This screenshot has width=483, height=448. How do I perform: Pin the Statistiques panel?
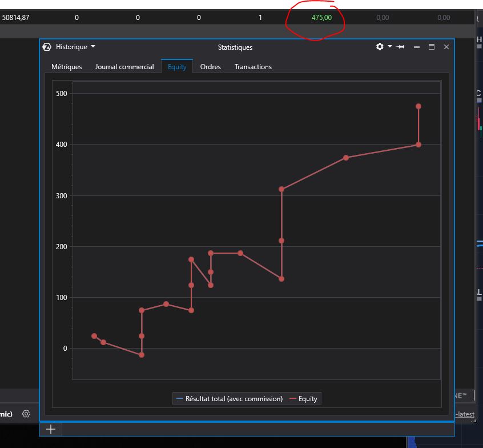pos(400,47)
